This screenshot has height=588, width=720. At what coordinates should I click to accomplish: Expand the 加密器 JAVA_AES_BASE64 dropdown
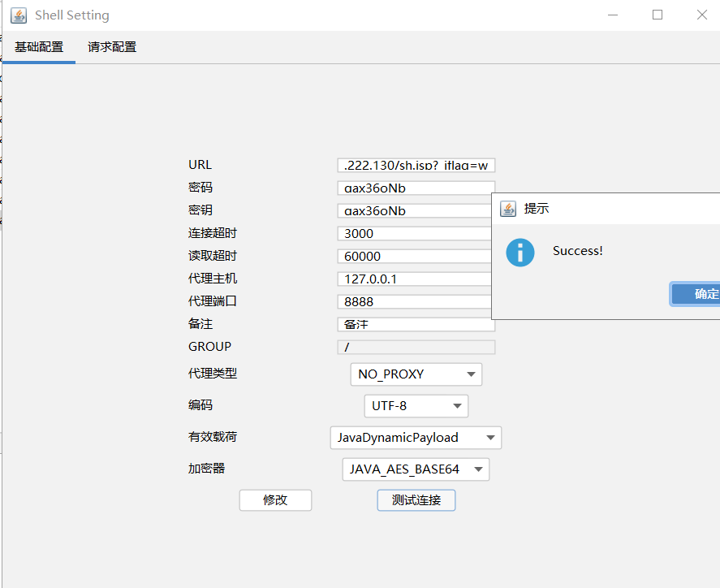pyautogui.click(x=416, y=469)
